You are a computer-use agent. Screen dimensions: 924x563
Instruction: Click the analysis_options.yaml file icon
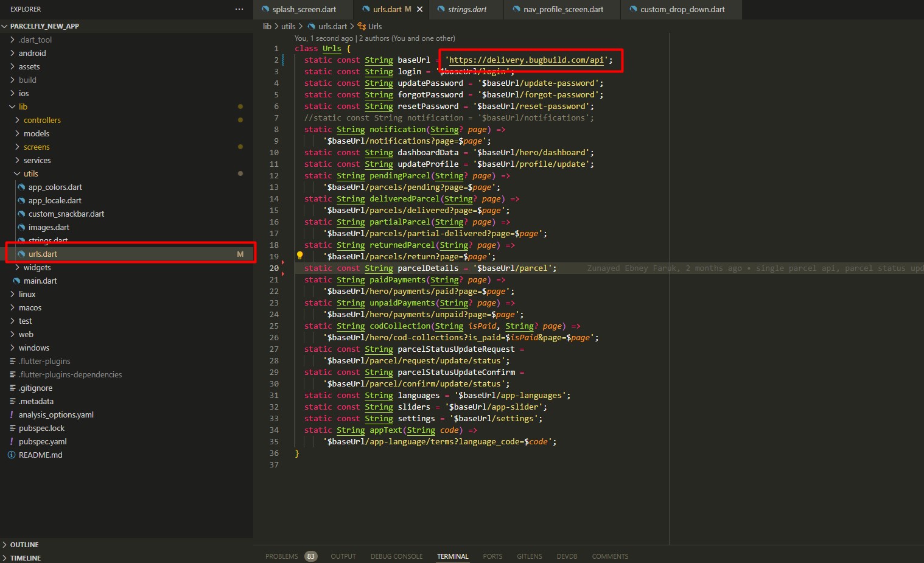(x=12, y=414)
